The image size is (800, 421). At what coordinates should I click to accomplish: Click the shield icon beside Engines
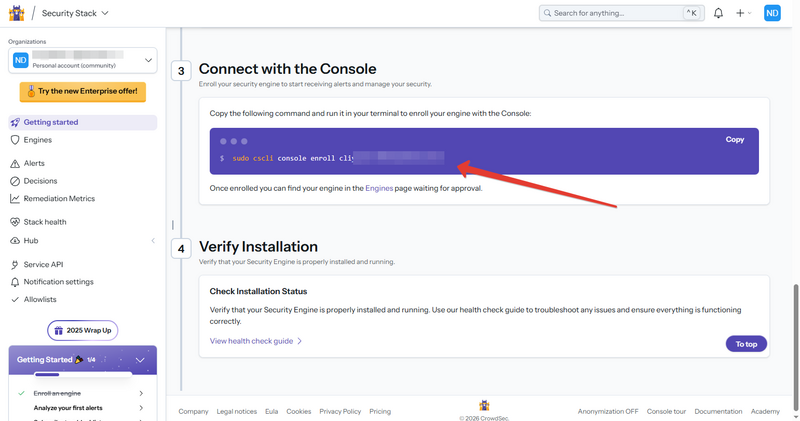(15, 140)
